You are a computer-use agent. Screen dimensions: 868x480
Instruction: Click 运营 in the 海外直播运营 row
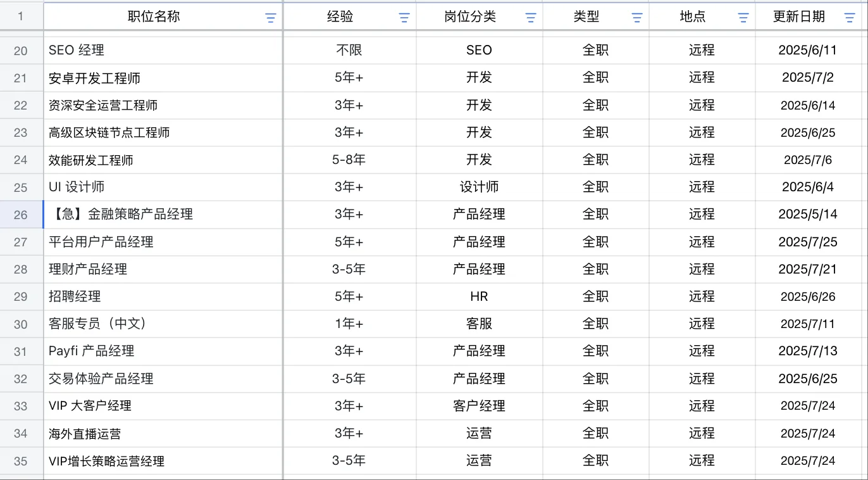[x=480, y=434]
